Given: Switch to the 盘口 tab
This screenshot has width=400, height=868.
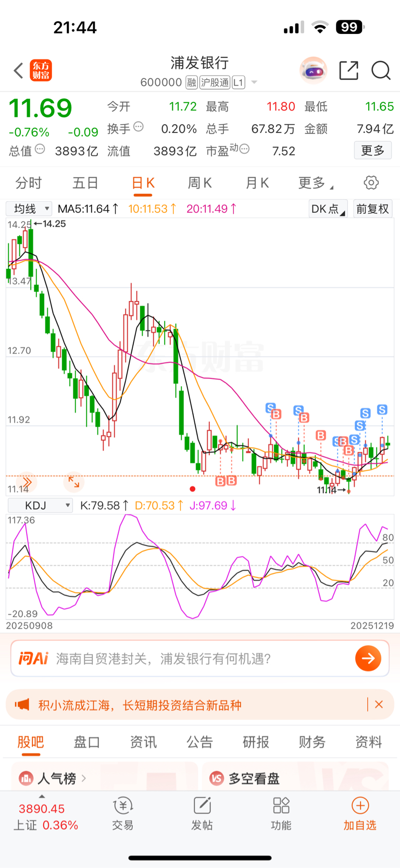Looking at the screenshot, I should (87, 742).
